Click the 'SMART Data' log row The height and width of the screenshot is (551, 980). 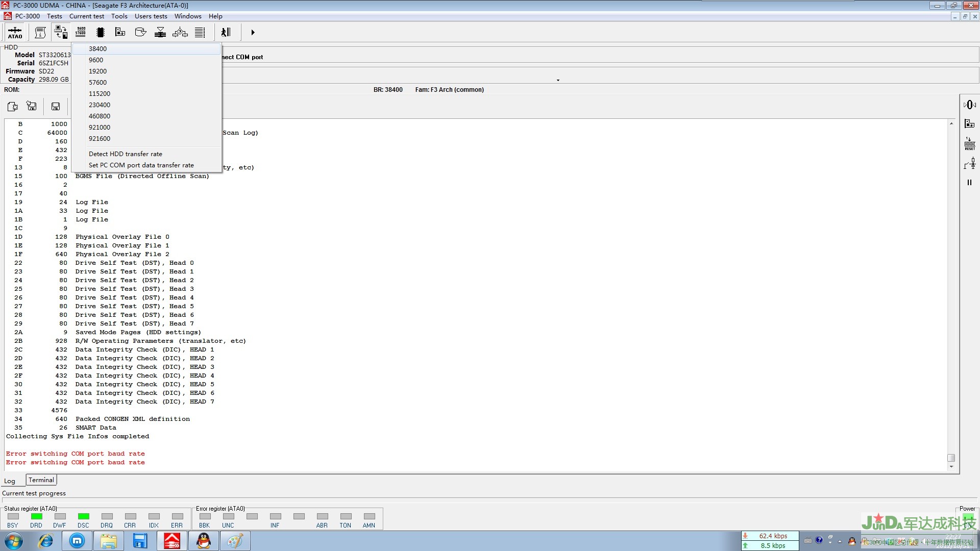point(96,428)
